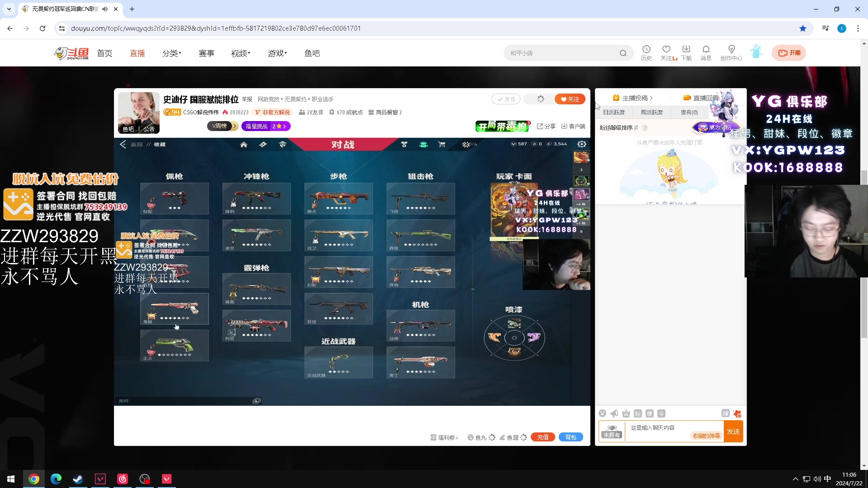The height and width of the screenshot is (488, 868).
Task: Toggle the 友邻 friend status next to streamer name
Action: tap(506, 99)
